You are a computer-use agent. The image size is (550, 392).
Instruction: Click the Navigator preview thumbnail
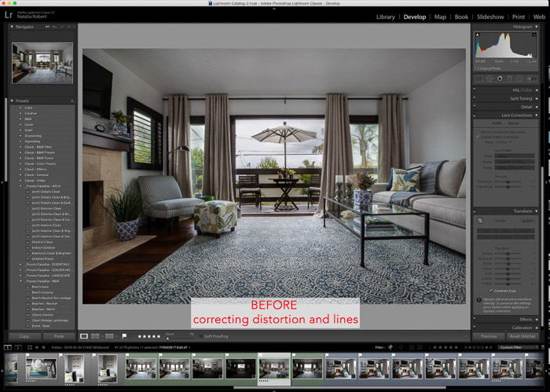42,63
